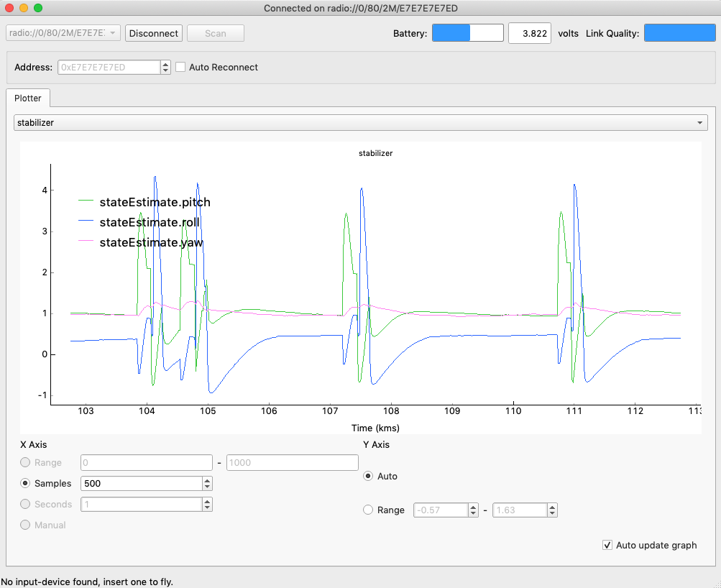Expand the stabilizer plot selection dropdown
The width and height of the screenshot is (721, 588).
[x=360, y=123]
